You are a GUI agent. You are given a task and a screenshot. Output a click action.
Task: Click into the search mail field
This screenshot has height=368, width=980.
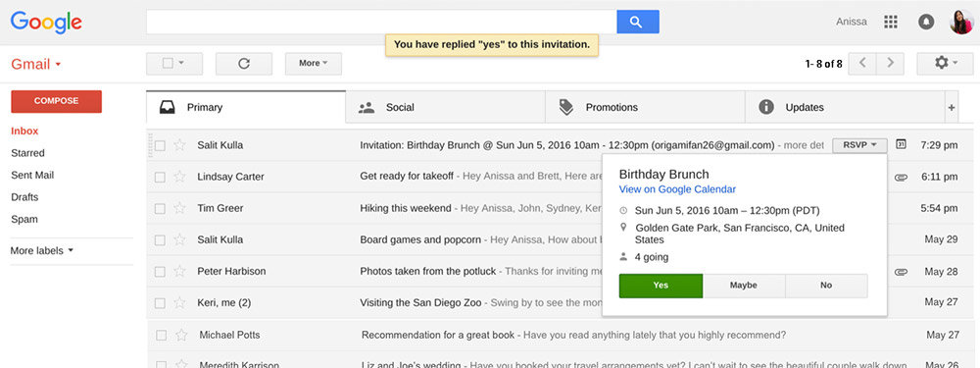click(x=381, y=22)
